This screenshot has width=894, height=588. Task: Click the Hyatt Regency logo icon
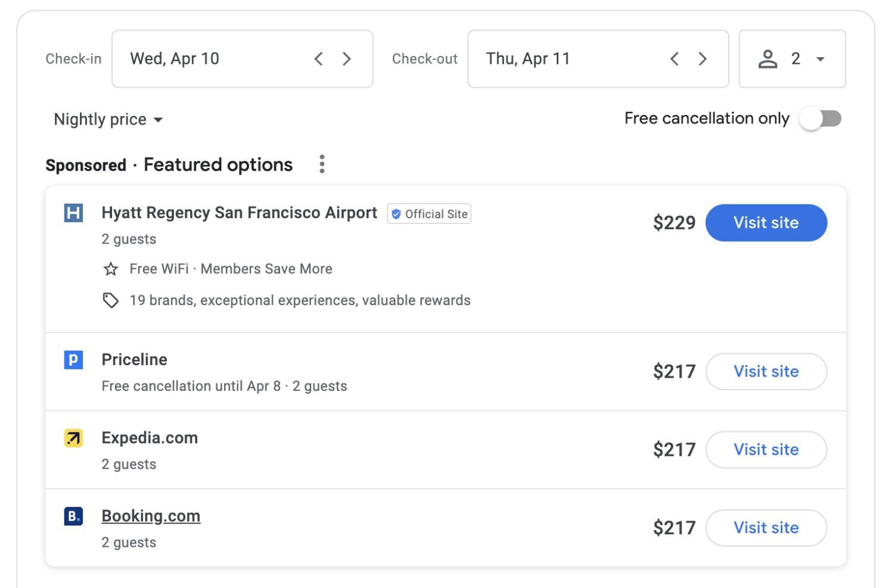point(73,213)
